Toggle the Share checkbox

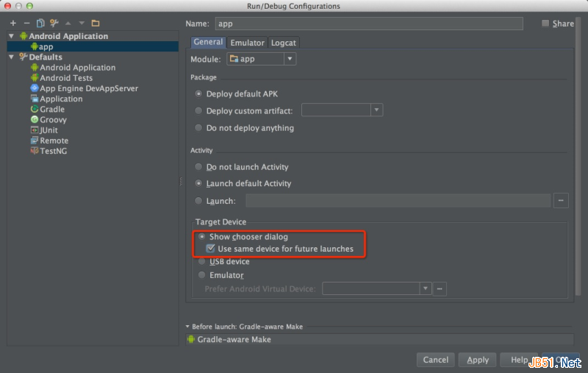[545, 24]
